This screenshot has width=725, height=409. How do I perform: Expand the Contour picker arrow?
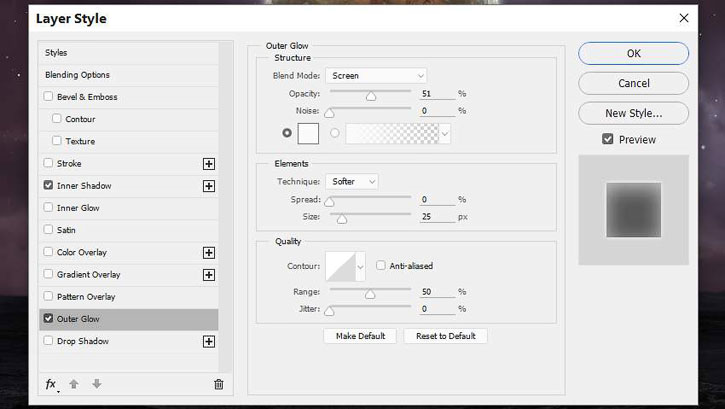360,267
